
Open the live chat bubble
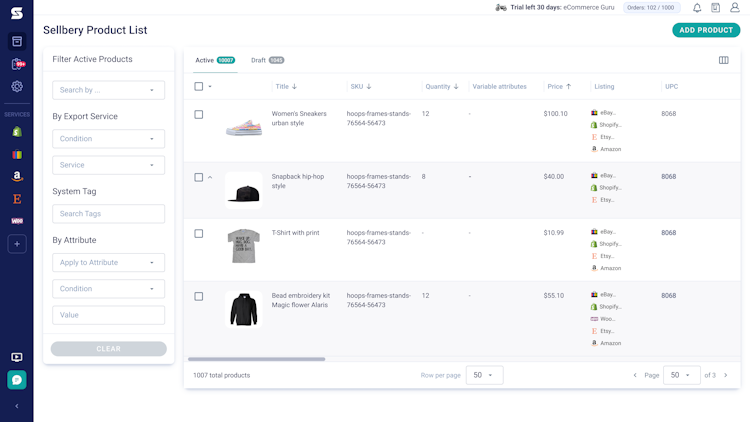(17, 380)
